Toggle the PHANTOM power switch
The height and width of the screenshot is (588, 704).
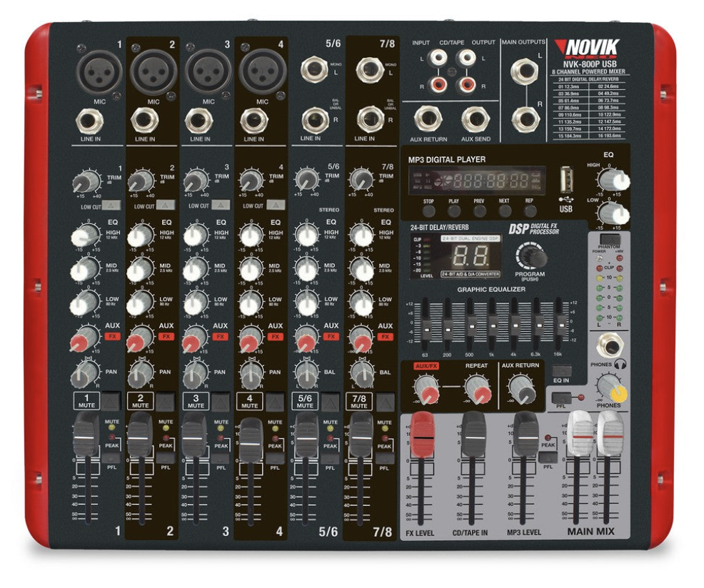609,238
